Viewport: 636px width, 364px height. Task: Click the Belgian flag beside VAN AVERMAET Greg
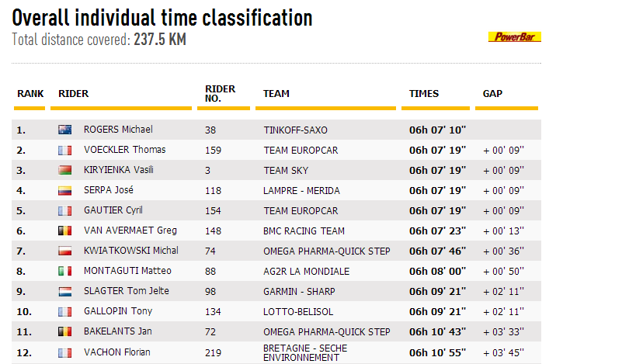click(x=65, y=231)
